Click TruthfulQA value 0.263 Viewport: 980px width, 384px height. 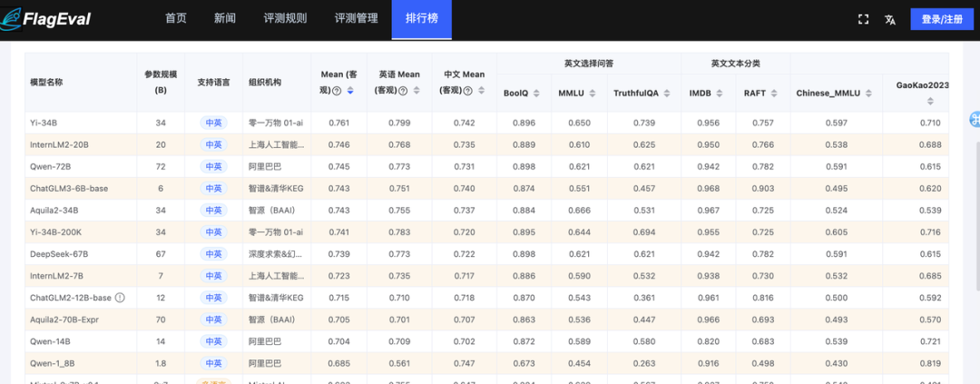(644, 363)
